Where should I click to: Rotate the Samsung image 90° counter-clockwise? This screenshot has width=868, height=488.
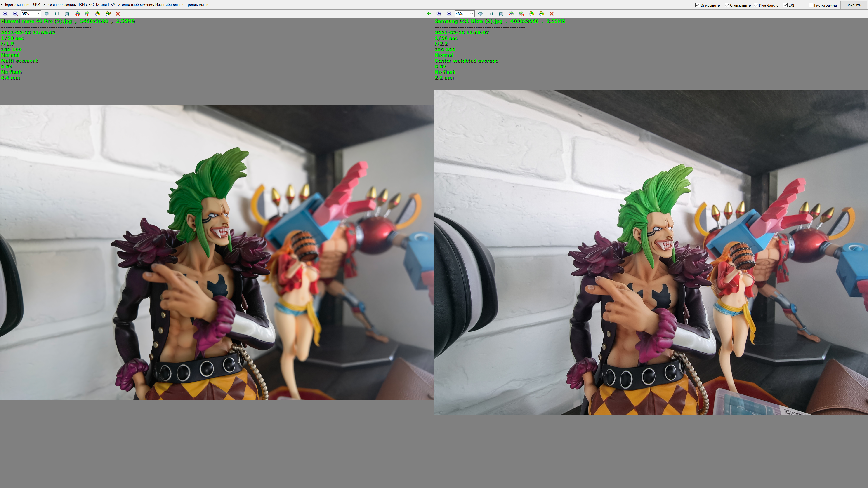pyautogui.click(x=511, y=14)
